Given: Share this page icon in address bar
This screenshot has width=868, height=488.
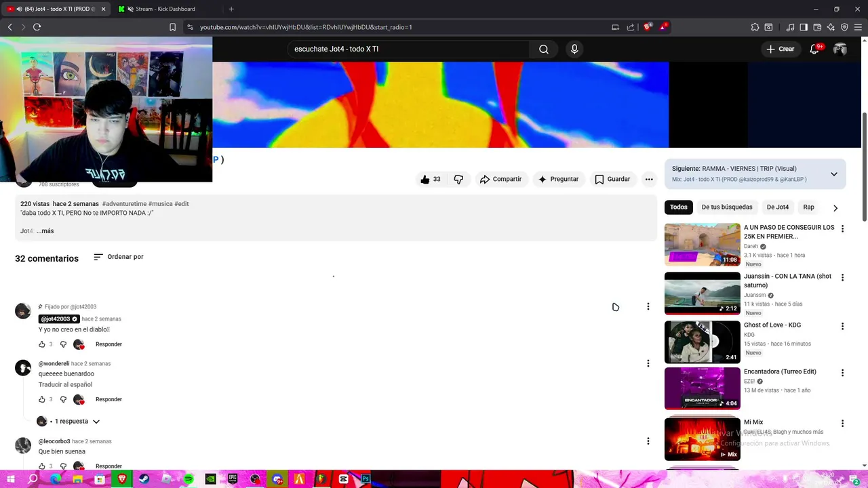Looking at the screenshot, I should click(x=631, y=27).
